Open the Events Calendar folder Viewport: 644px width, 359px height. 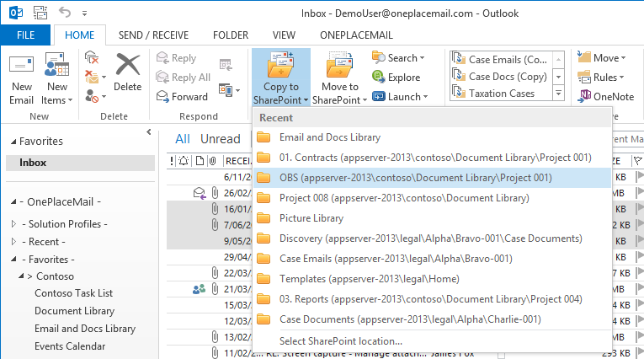pos(70,346)
